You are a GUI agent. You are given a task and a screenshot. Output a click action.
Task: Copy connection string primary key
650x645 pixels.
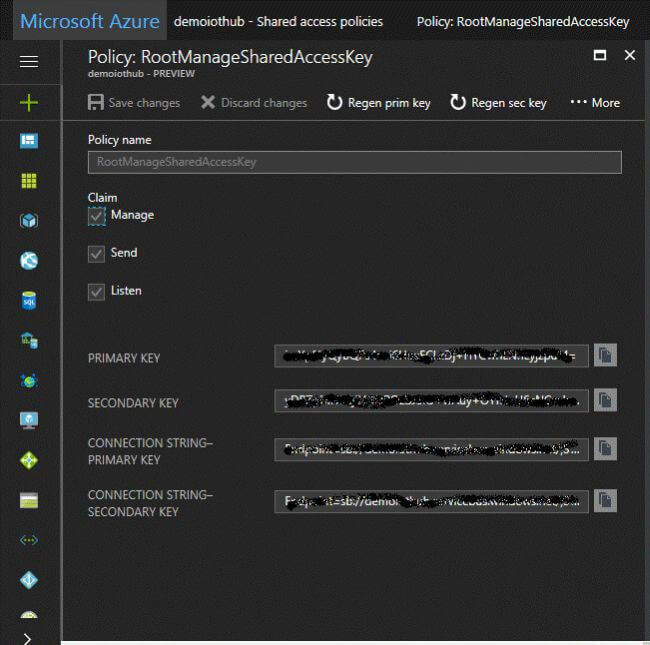coord(605,449)
